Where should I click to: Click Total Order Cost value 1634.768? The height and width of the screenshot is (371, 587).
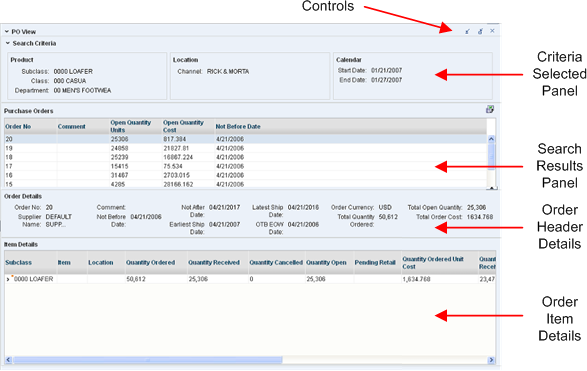(x=480, y=217)
